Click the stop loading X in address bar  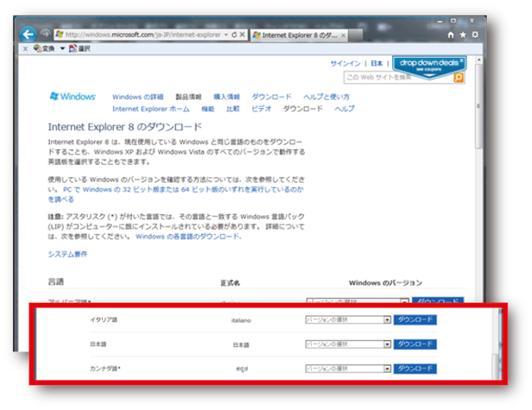point(242,35)
